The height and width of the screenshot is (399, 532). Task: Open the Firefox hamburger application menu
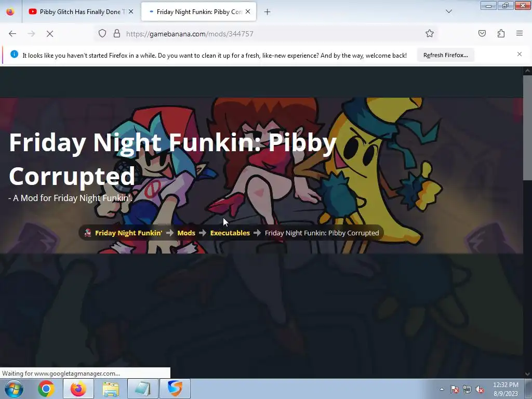(x=520, y=33)
